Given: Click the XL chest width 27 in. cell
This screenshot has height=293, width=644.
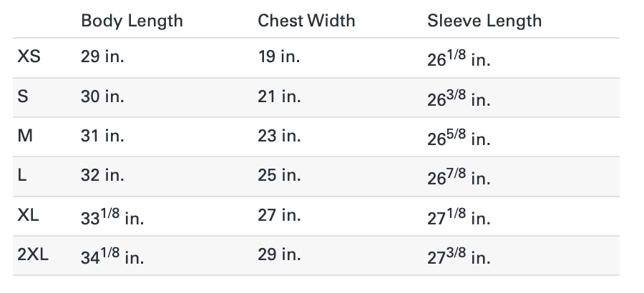Looking at the screenshot, I should 279,215.
